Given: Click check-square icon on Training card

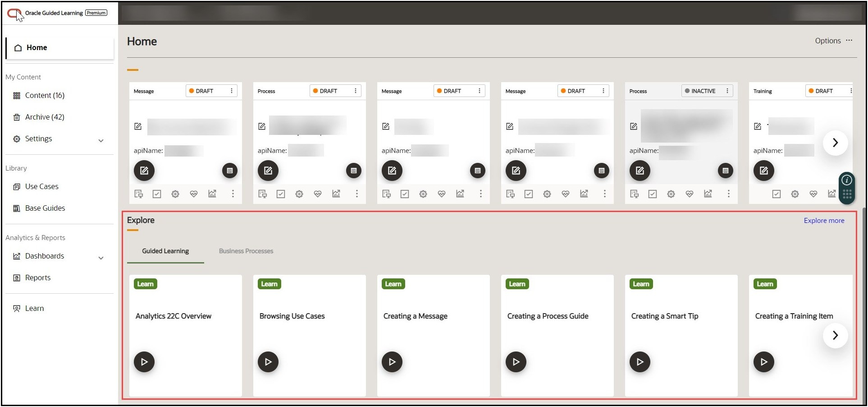Looking at the screenshot, I should click(777, 194).
